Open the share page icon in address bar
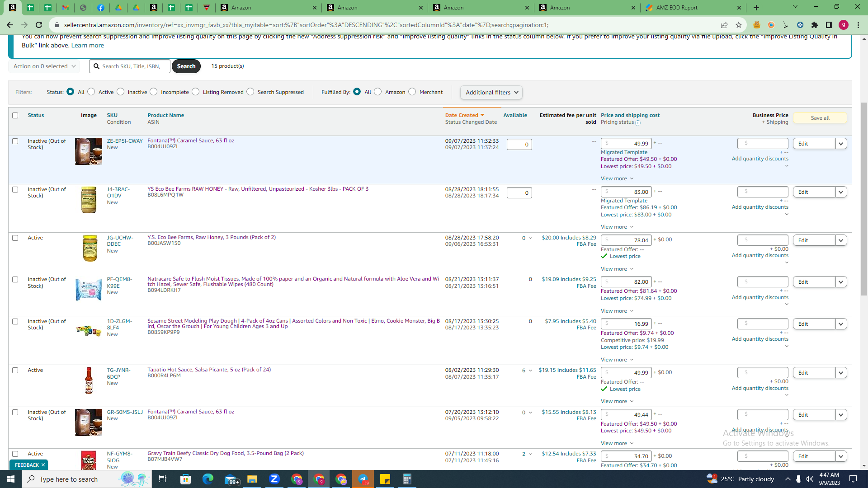 point(724,25)
